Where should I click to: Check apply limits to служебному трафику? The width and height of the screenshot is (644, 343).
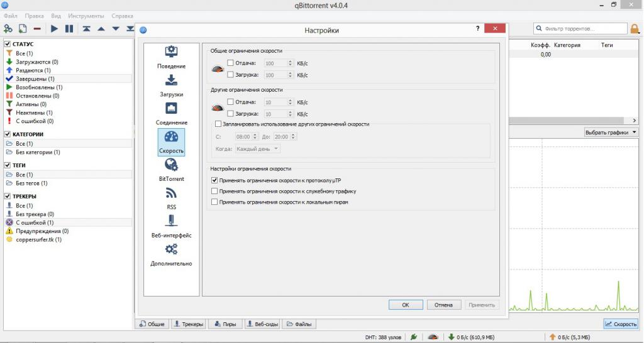click(214, 191)
